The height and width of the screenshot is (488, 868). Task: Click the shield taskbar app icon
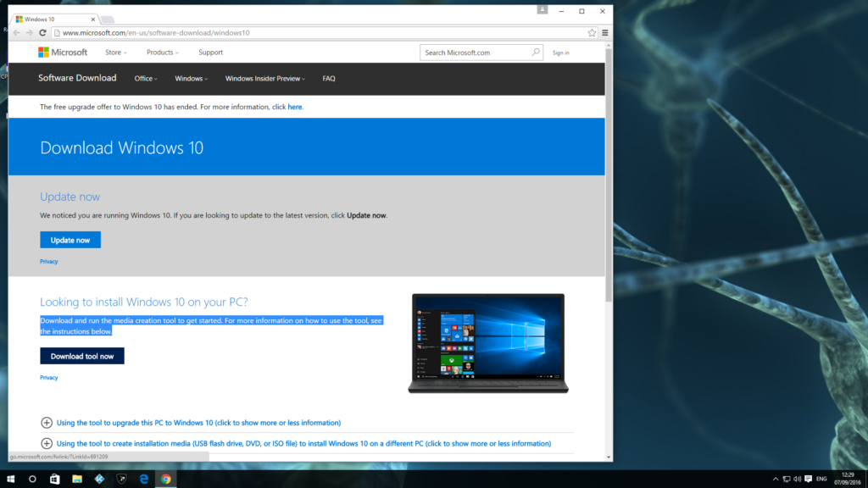pos(122,480)
